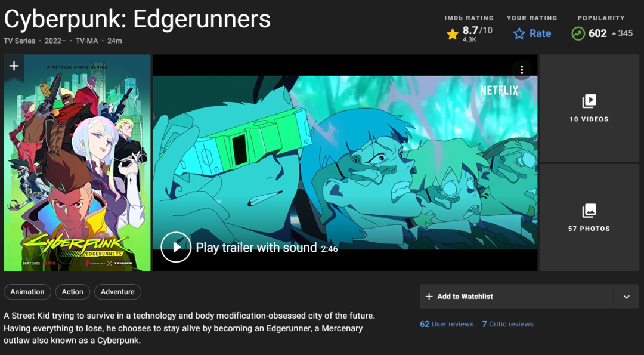Click the Cyberpunk Edgerunners poster image
Viewport: 644px width, 355px height.
tap(77, 163)
